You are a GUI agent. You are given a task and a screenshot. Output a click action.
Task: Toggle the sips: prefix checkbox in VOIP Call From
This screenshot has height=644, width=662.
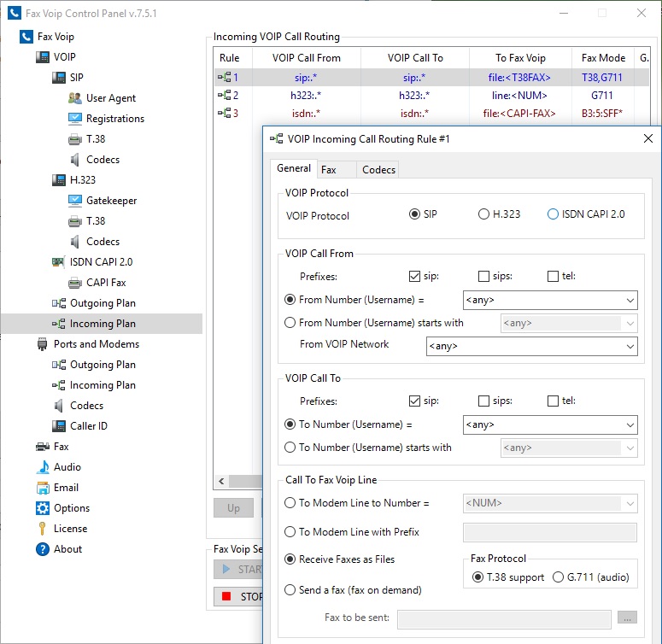(x=483, y=276)
